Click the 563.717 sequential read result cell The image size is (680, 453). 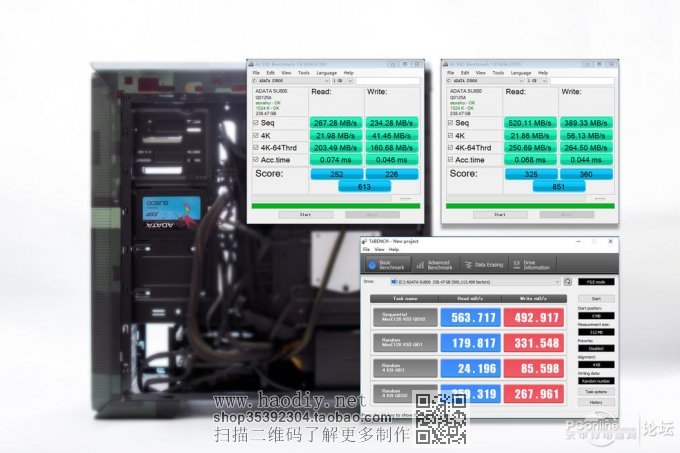463,320
